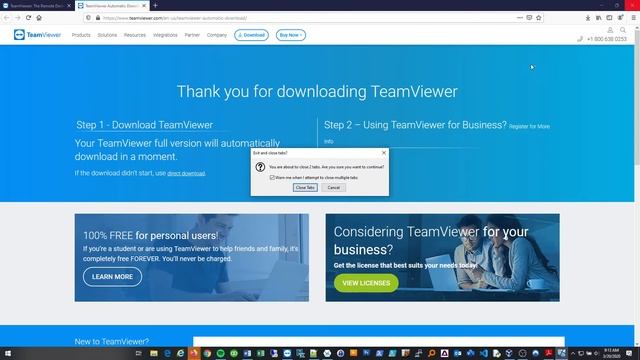Click the browser Forward arrow
This screenshot has height=360, width=640.
[x=18, y=18]
